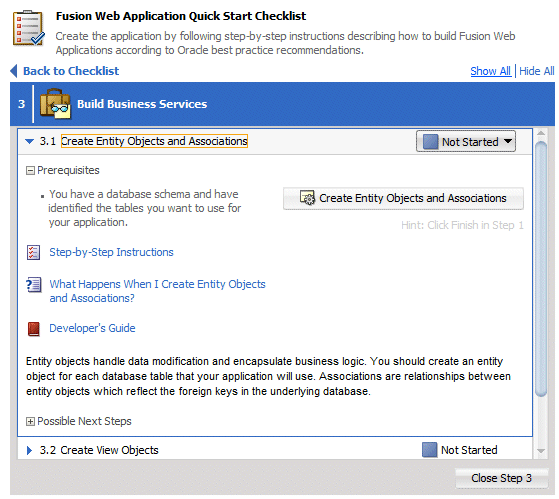
Task: Click the step number 3 in the header
Action: (21, 104)
